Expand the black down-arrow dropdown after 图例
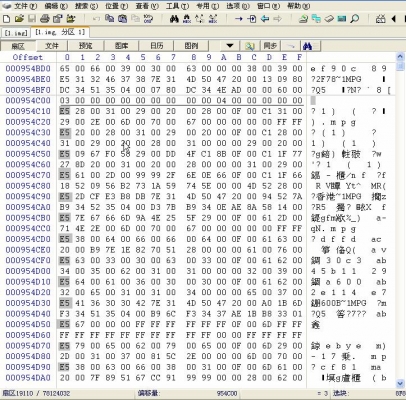The image size is (406, 400). (x=230, y=46)
